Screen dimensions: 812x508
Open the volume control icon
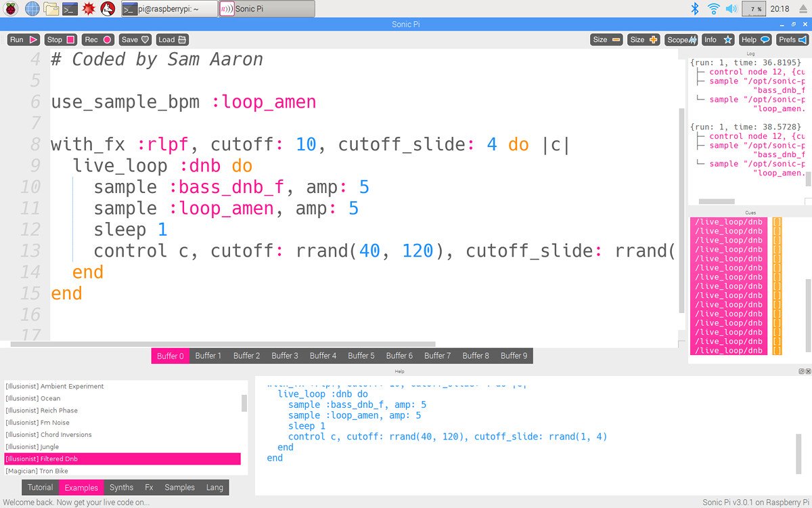731,9
